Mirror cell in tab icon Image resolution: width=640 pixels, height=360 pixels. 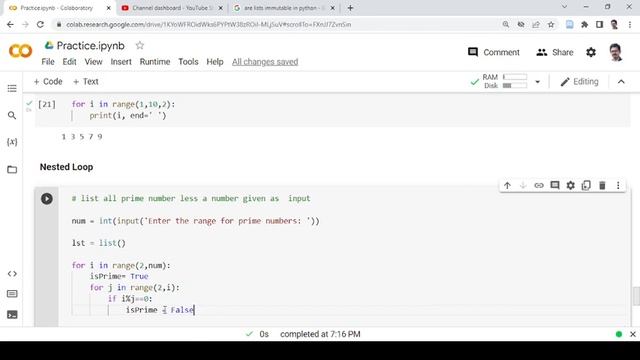(x=586, y=186)
